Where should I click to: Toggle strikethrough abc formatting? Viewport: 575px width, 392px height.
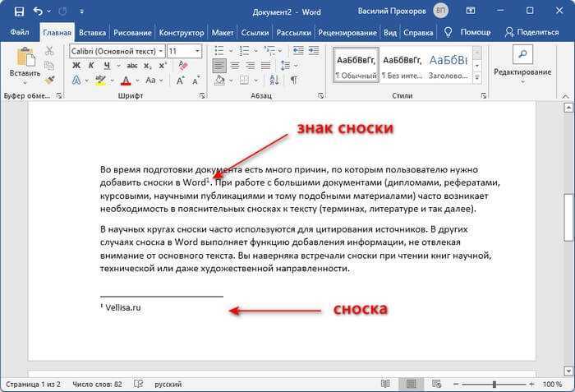click(x=132, y=66)
